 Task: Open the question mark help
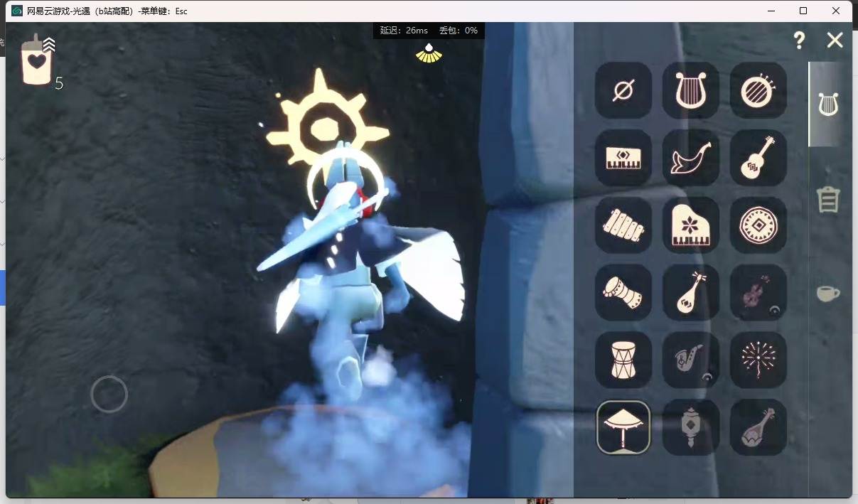(x=800, y=41)
